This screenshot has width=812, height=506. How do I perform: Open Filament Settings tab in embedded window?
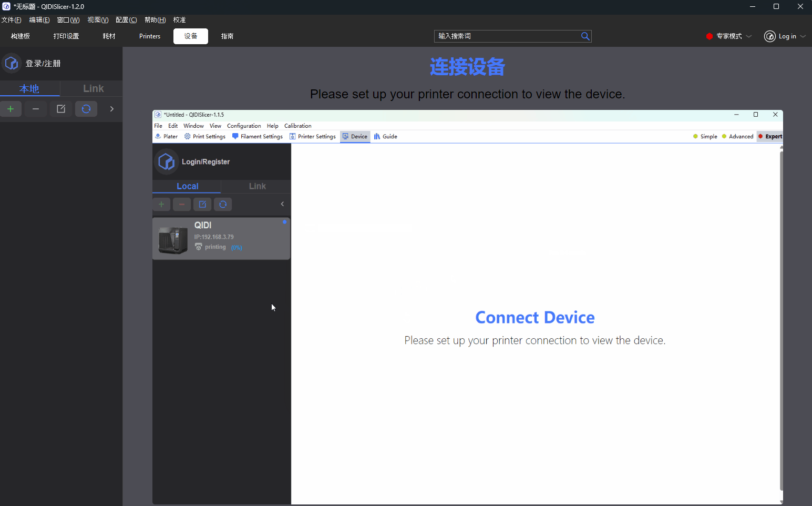point(258,136)
